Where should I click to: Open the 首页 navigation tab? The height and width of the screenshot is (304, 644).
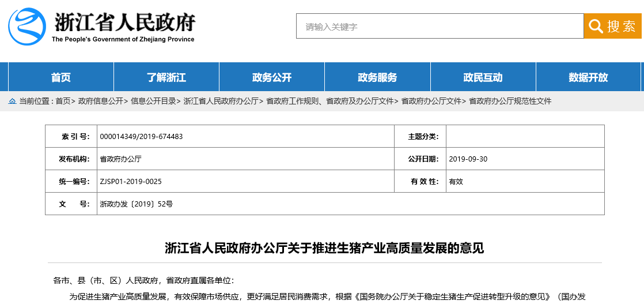pos(60,77)
